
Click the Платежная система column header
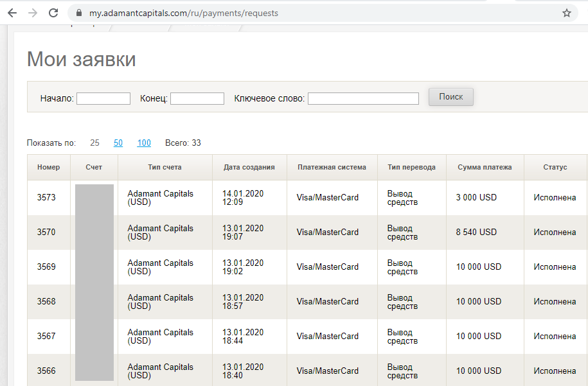coord(332,167)
